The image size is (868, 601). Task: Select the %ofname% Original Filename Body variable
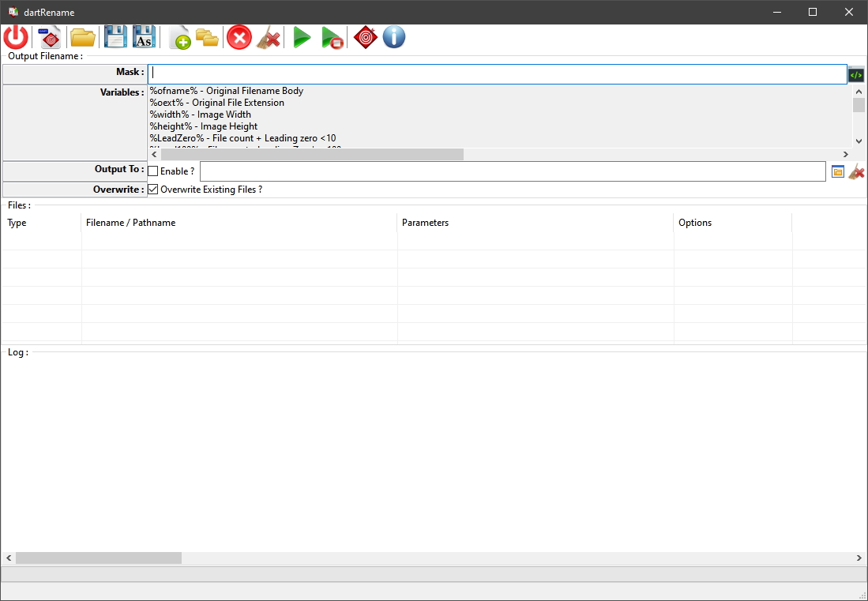[x=227, y=91]
